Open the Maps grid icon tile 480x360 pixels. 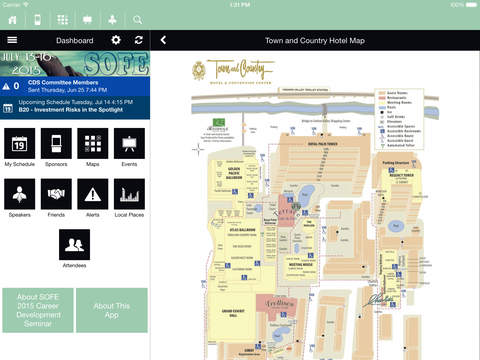[x=93, y=143]
